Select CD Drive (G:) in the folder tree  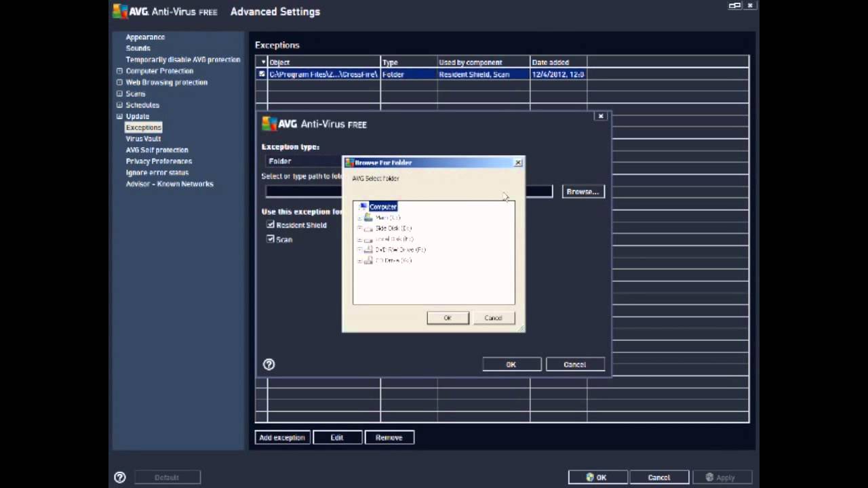point(393,261)
